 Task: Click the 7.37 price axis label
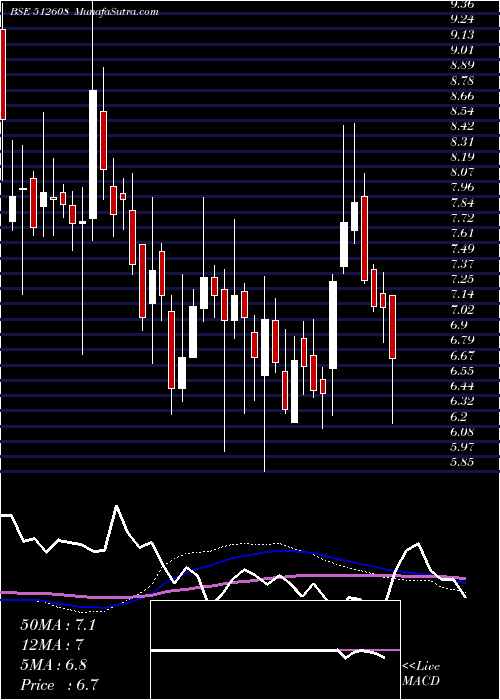coord(462,264)
